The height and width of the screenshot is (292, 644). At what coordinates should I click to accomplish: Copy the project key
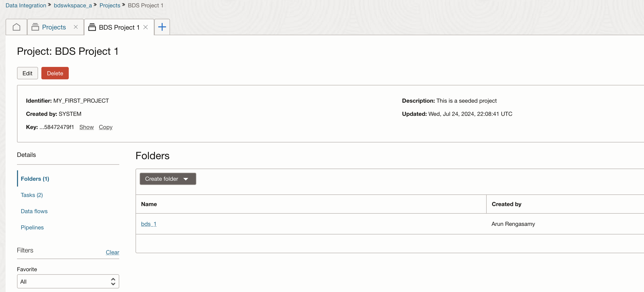106,127
